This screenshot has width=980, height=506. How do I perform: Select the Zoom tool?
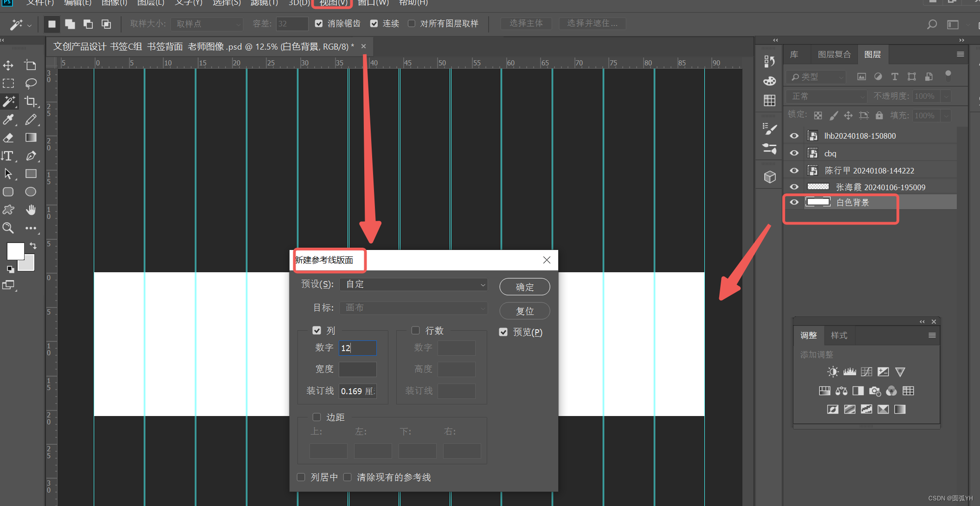8,228
